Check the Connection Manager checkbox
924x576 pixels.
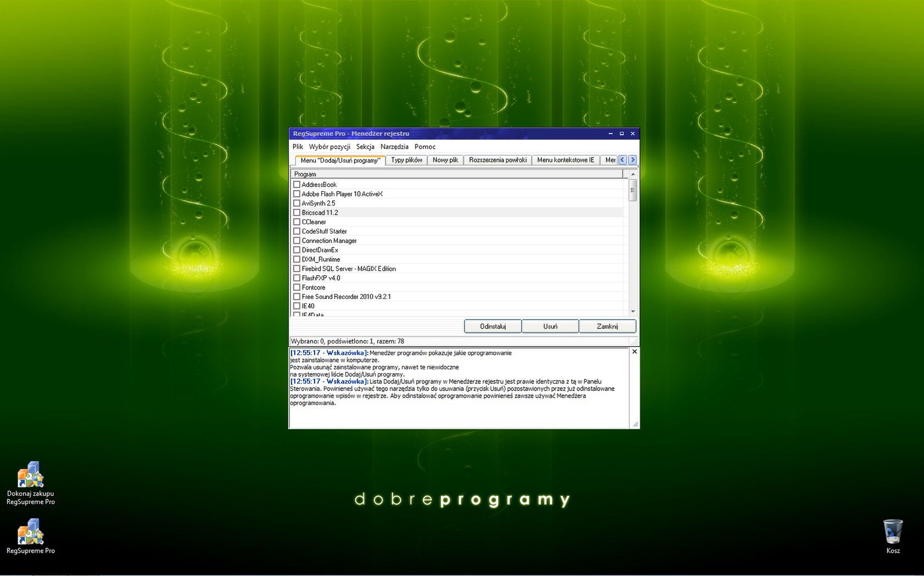coord(296,241)
